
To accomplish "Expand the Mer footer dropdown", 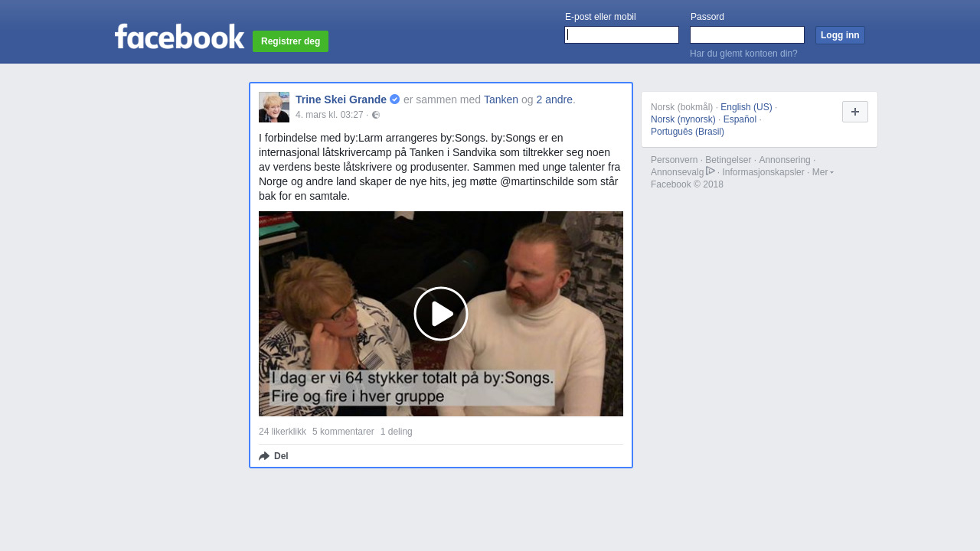I will (x=823, y=172).
